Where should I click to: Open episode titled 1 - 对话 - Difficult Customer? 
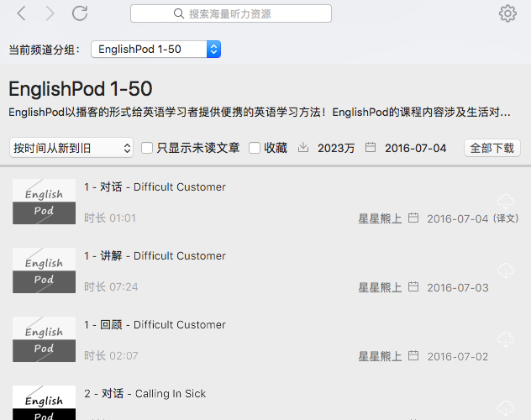click(155, 186)
